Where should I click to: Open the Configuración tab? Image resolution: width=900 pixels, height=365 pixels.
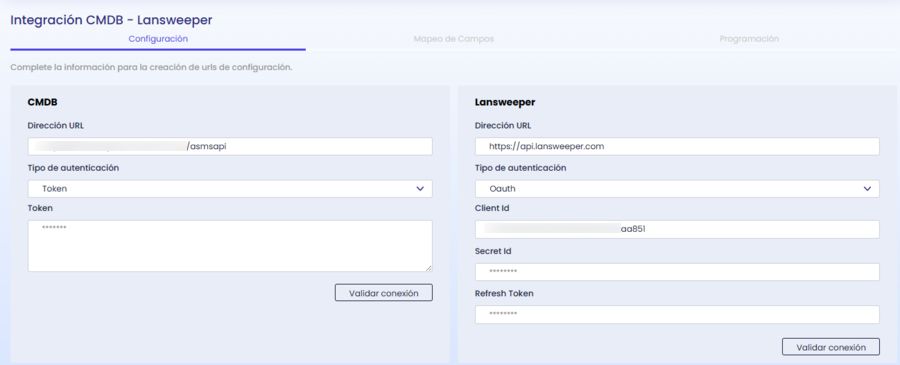click(158, 39)
